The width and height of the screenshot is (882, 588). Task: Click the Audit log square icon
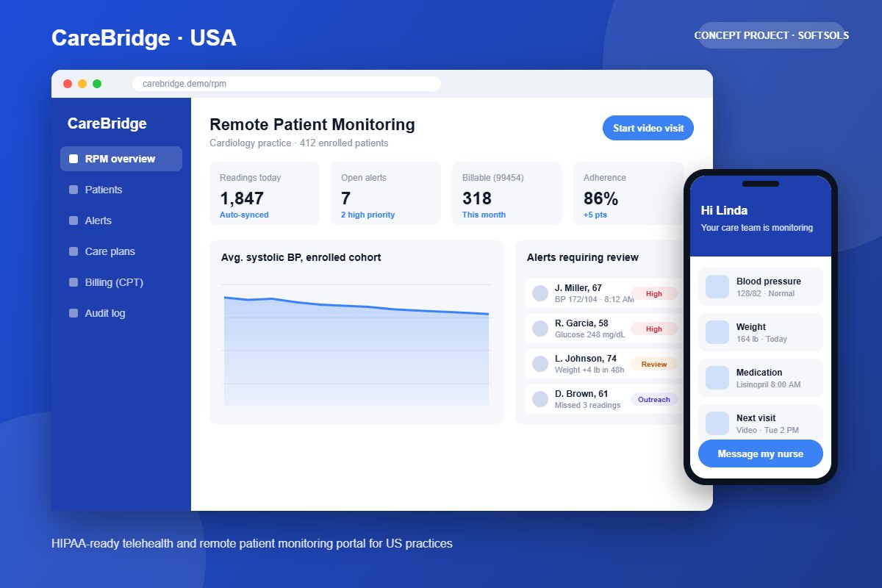click(x=73, y=313)
